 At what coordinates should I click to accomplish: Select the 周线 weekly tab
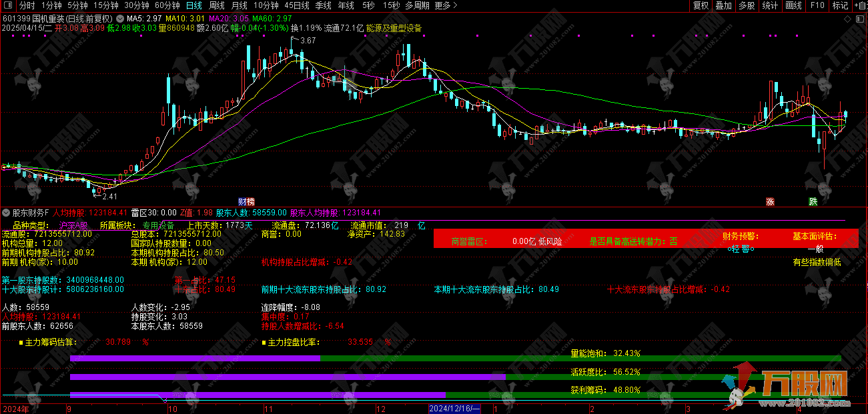pos(217,5)
